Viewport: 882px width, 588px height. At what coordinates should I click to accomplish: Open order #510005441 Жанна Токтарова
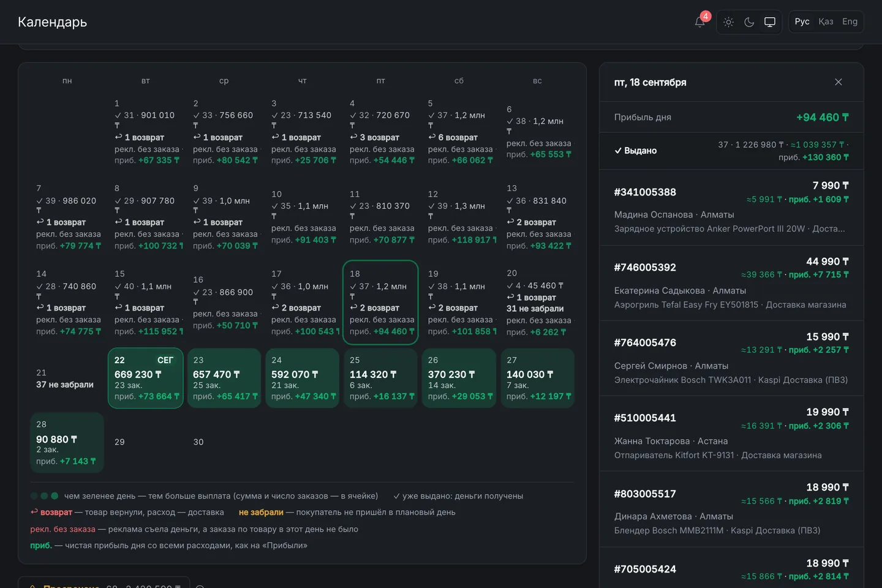click(731, 434)
